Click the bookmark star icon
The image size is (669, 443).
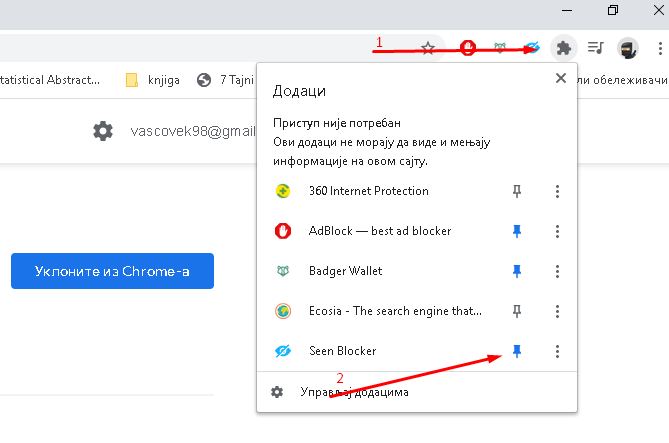428,48
